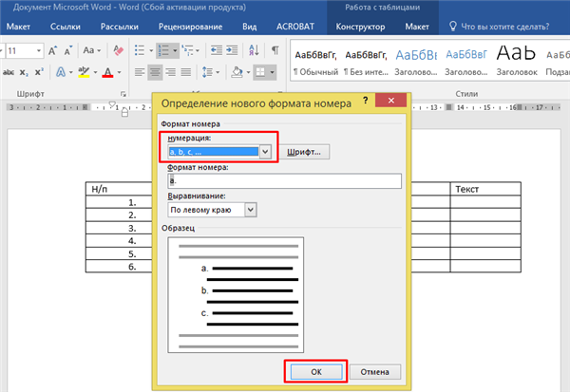Align text to the right
Image resolution: width=570 pixels, height=392 pixels.
pos(170,72)
